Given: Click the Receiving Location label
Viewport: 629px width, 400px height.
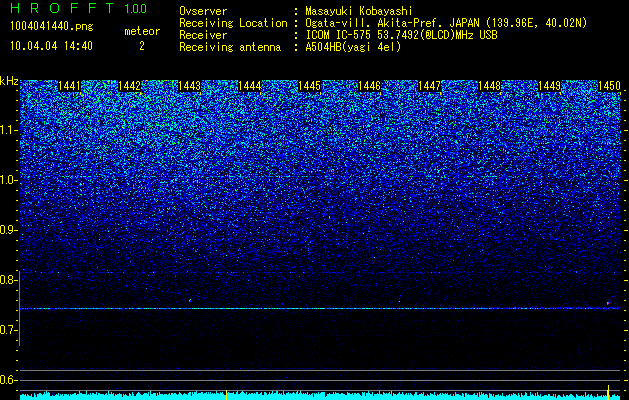Looking at the screenshot, I should pyautogui.click(x=233, y=23).
